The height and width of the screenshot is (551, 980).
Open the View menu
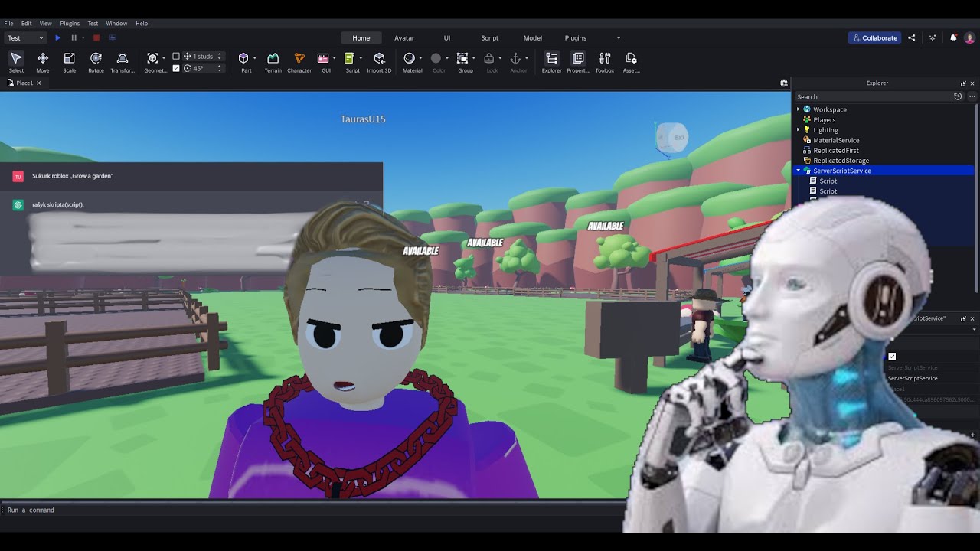click(x=46, y=24)
